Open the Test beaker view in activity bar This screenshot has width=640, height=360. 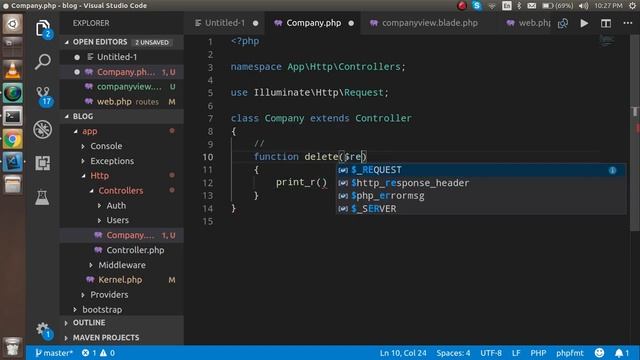tap(42, 198)
